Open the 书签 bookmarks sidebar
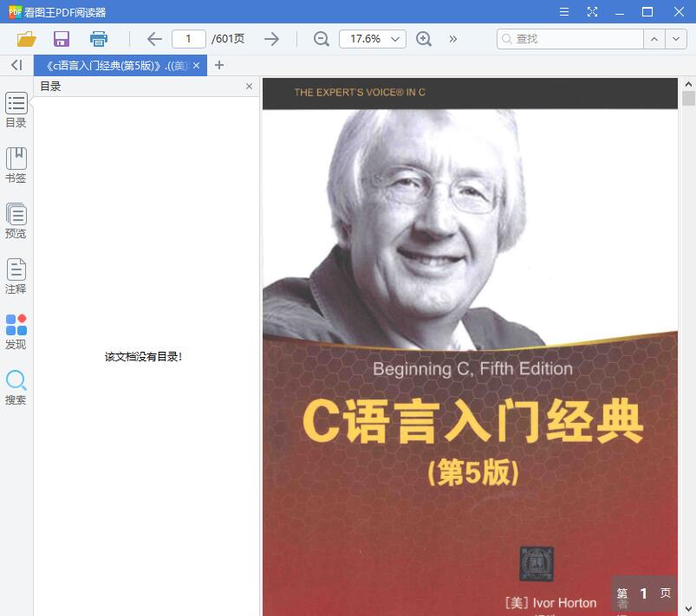The width and height of the screenshot is (696, 616). 16,165
